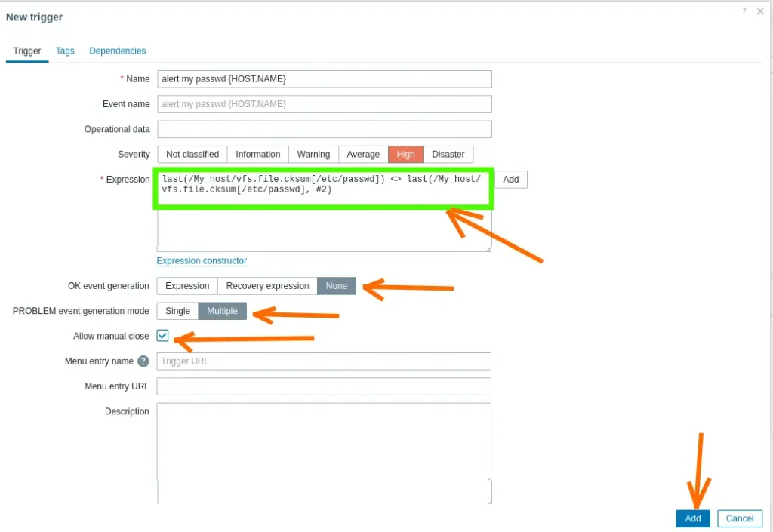
Task: Click into the Operational data field
Action: (x=325, y=129)
